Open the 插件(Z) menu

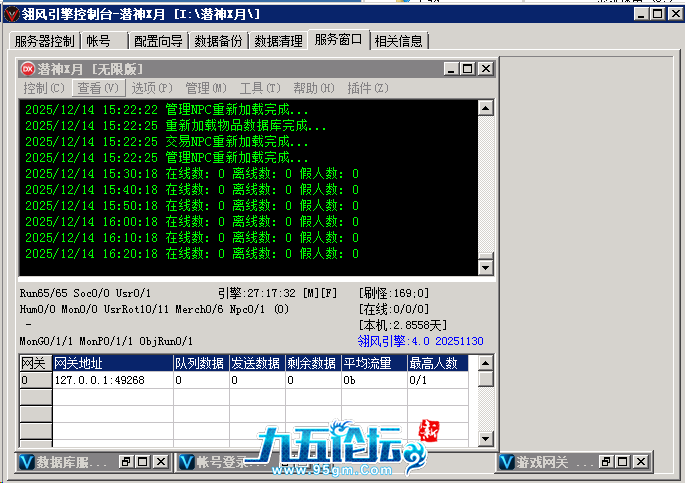pos(367,88)
